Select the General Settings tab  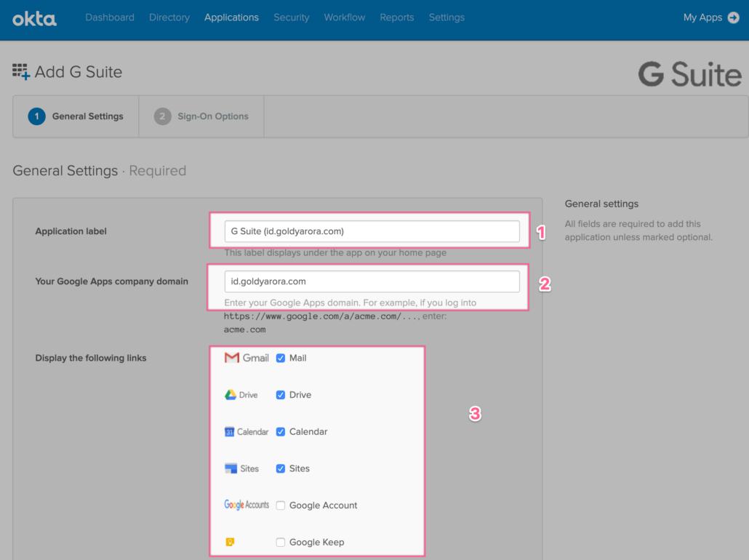point(76,116)
